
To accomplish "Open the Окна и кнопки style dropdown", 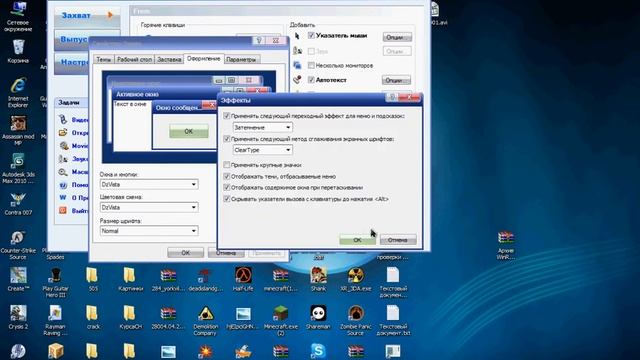I will [x=149, y=184].
